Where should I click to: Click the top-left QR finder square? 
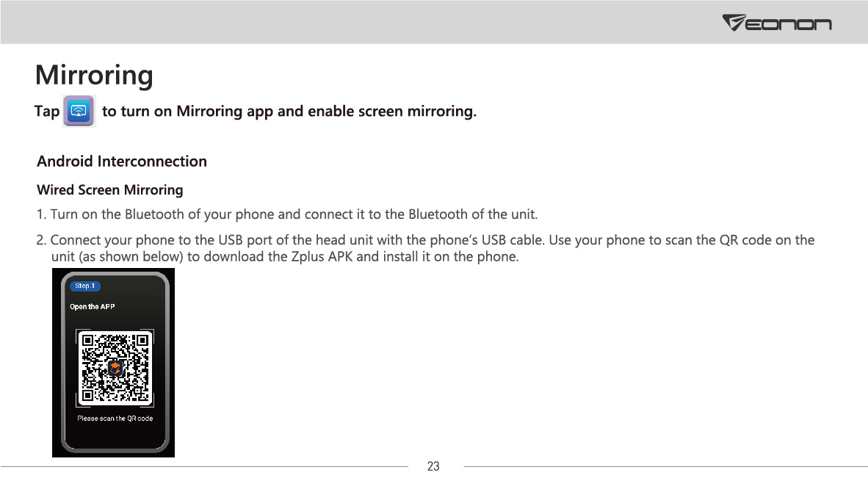click(87, 341)
